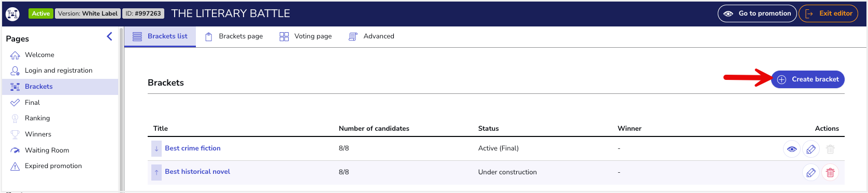Collapse the Pages sidebar with chevron
Viewport: 868px width, 193px height.
click(x=109, y=36)
